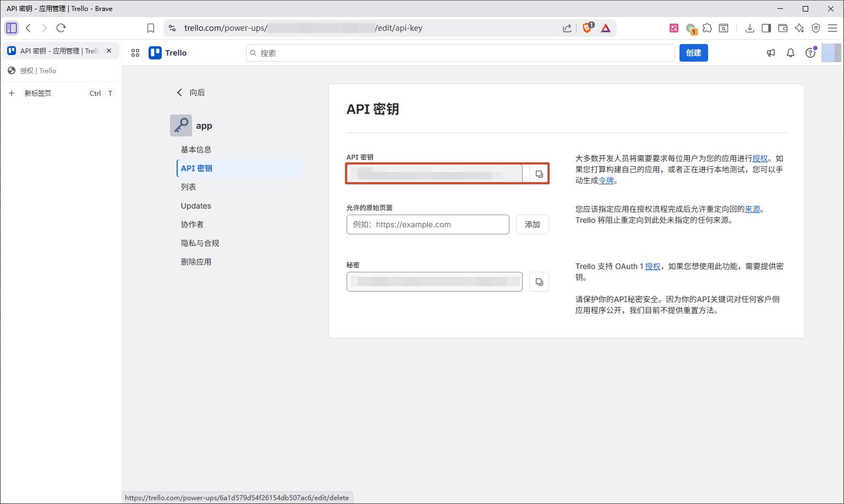The width and height of the screenshot is (844, 504).
Task: Click the 添加 button
Action: [532, 224]
